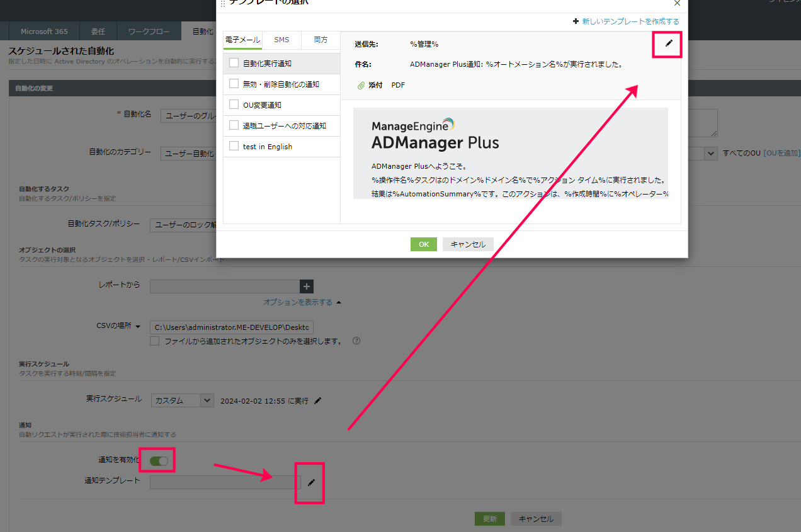Viewport: 801px width, 532px height.
Task: Close the template selection dialog with X
Action: 677,3
